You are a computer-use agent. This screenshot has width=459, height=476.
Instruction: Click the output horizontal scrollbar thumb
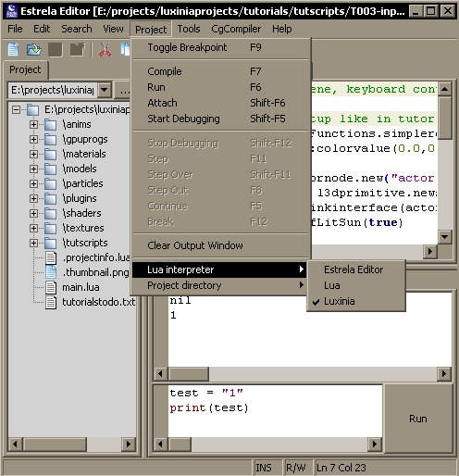(x=188, y=374)
